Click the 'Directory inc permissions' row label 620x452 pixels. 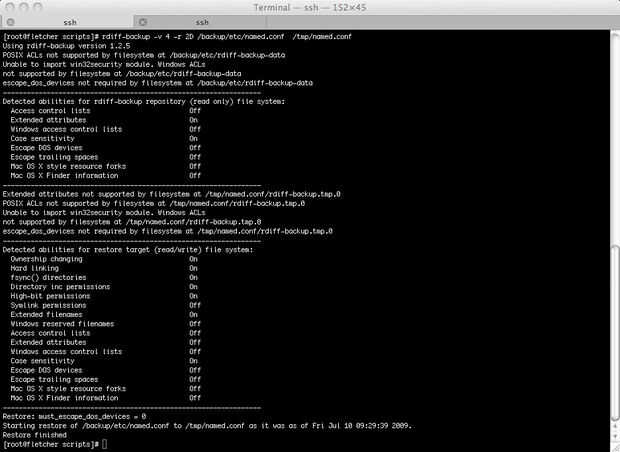coord(60,287)
